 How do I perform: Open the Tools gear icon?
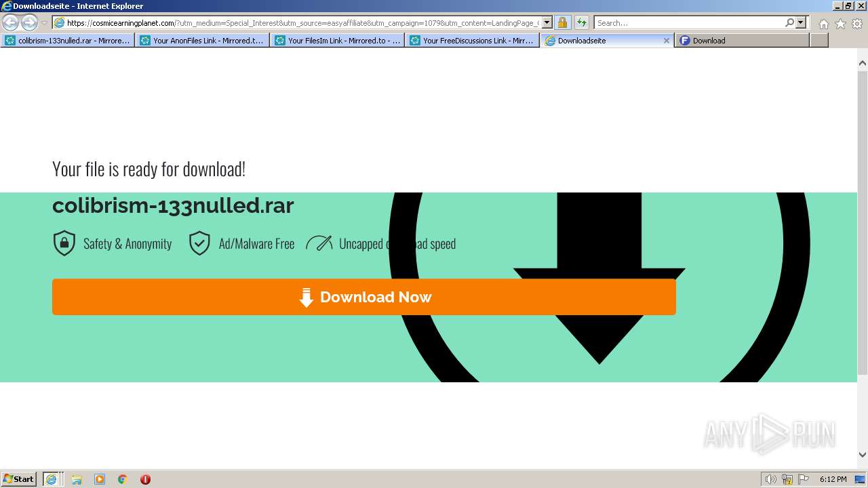857,24
